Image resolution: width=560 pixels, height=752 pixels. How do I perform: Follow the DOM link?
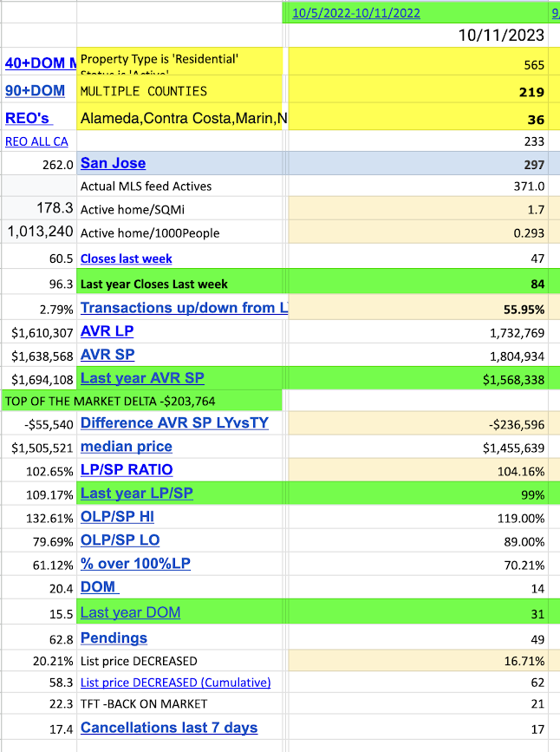[x=100, y=587]
